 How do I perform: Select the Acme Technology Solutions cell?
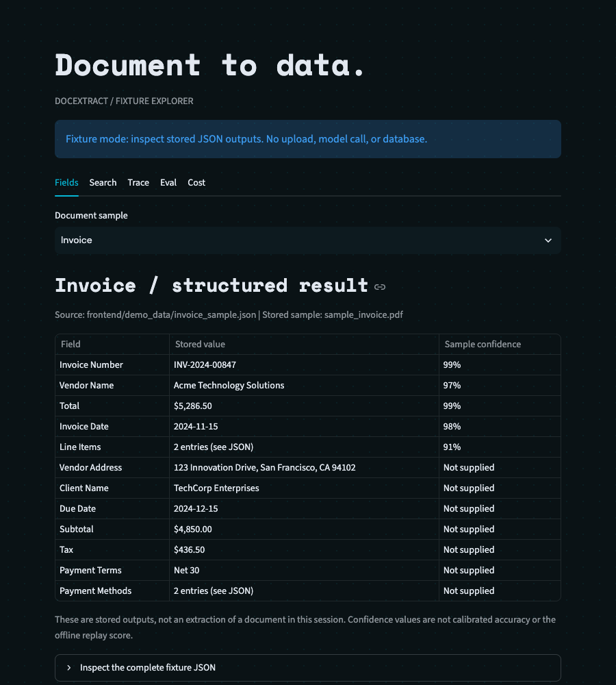[304, 385]
